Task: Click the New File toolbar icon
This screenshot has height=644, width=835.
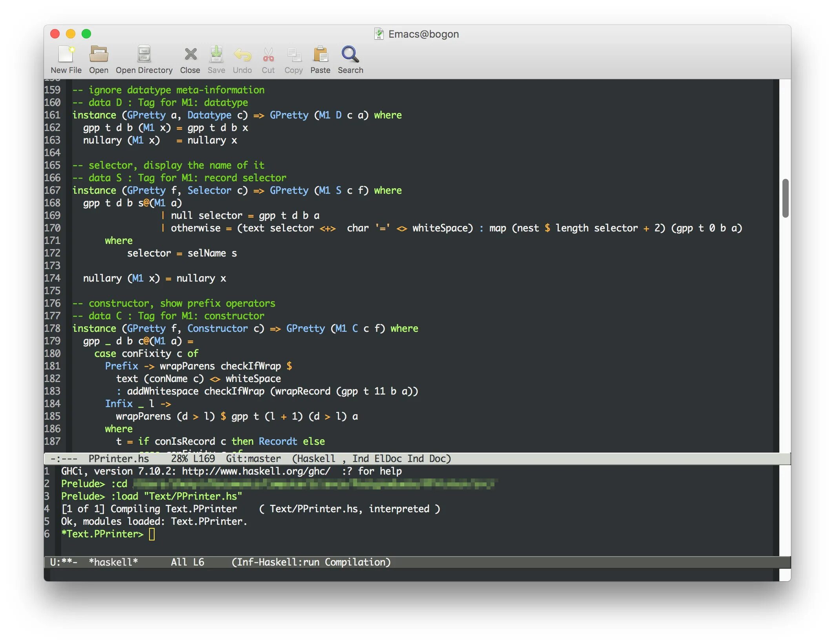Action: [x=66, y=55]
